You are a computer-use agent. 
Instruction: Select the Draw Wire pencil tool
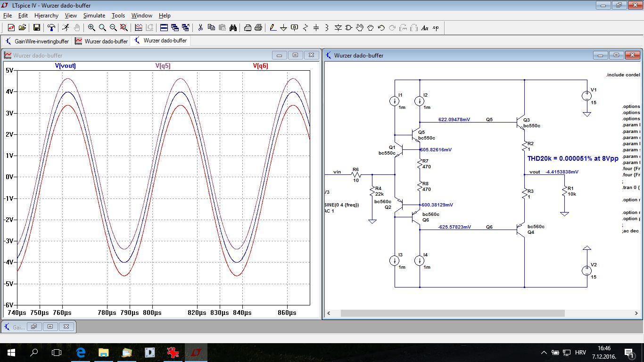point(273,28)
